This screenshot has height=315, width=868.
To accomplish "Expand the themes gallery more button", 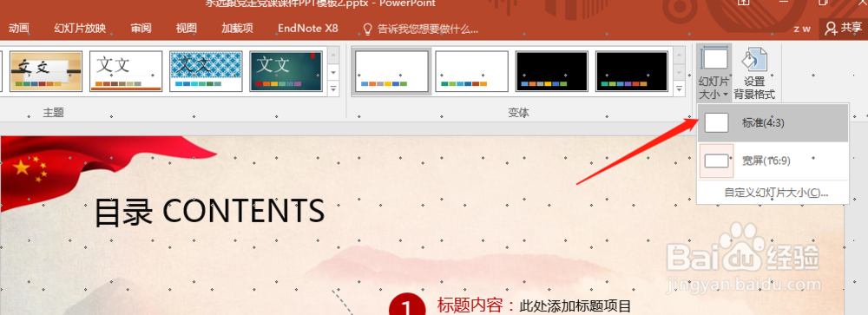I will pyautogui.click(x=333, y=88).
